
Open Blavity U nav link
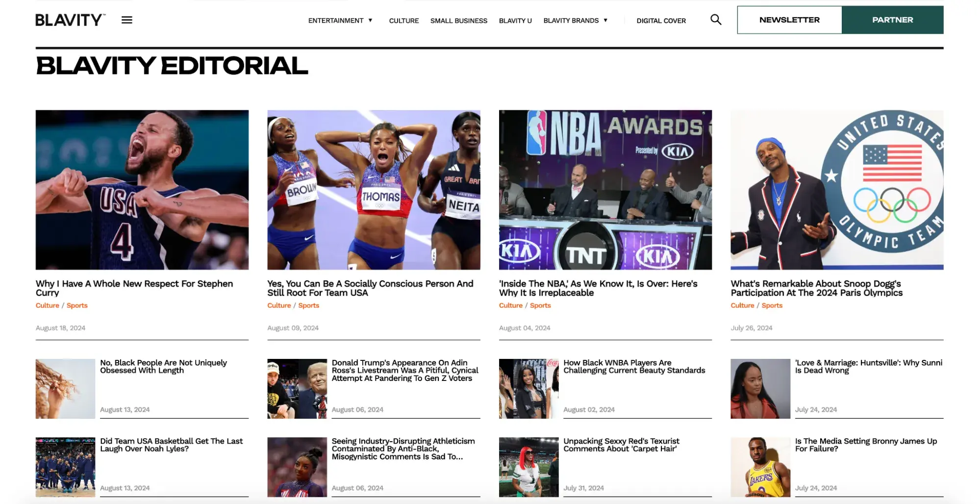515,21
